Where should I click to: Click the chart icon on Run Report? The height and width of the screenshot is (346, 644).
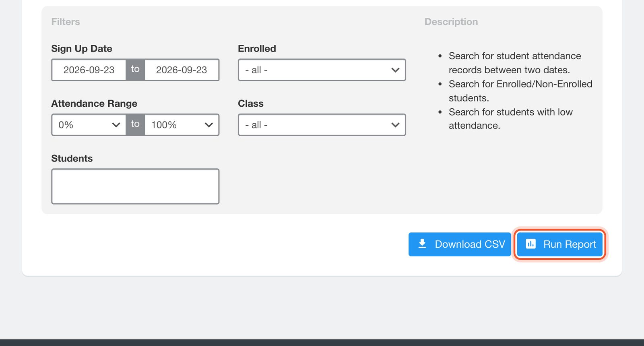coord(531,244)
